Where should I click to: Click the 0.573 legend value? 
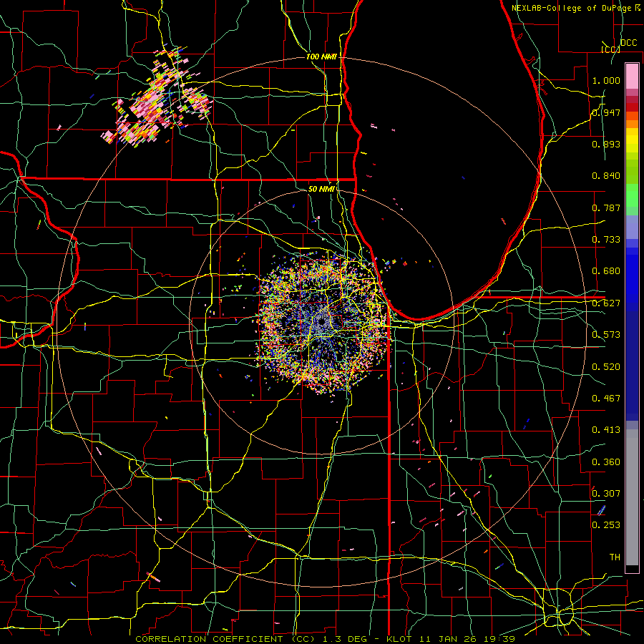[x=606, y=335]
